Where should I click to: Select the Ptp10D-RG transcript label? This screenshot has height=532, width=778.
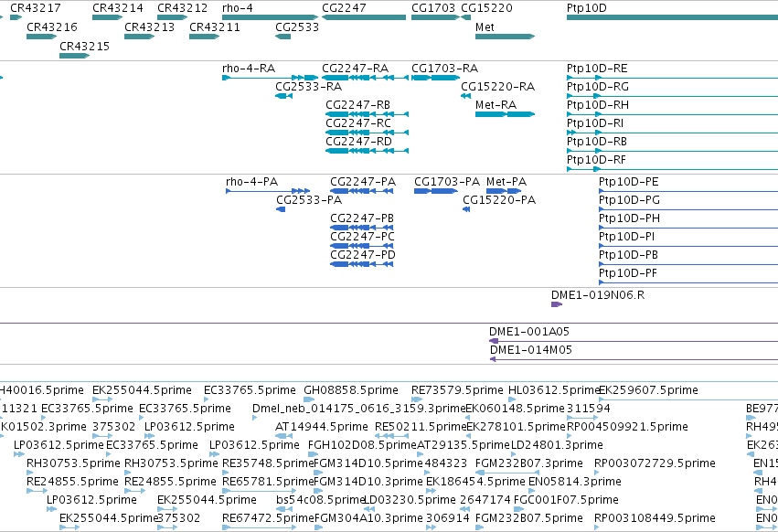tap(597, 86)
